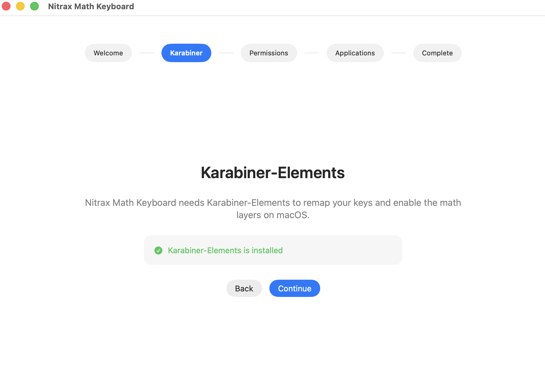Click the green zoom window button

(34, 6)
